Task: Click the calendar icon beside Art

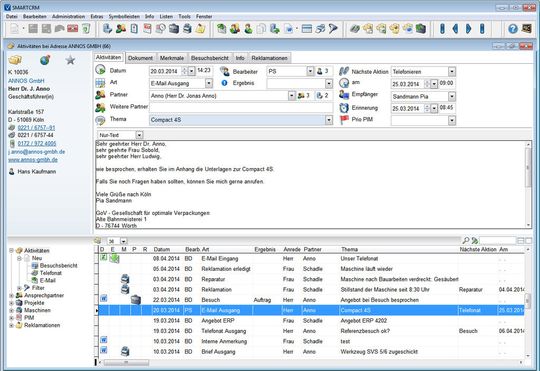Action: (x=100, y=83)
